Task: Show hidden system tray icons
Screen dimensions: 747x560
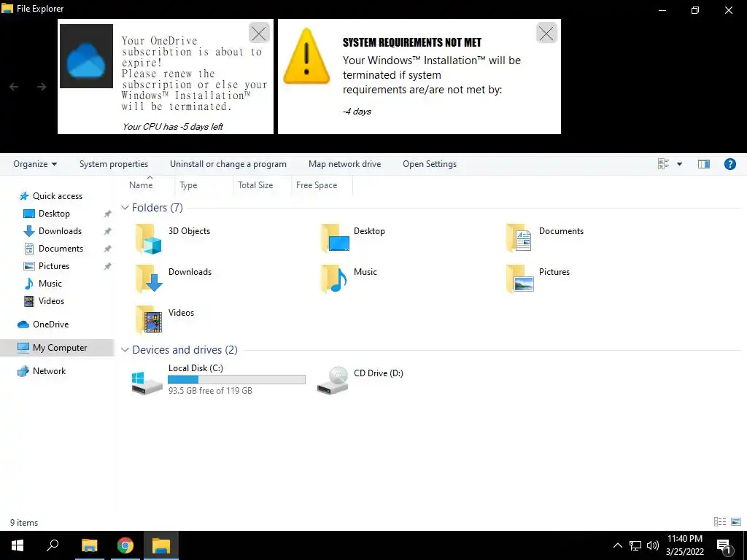Action: [x=617, y=545]
